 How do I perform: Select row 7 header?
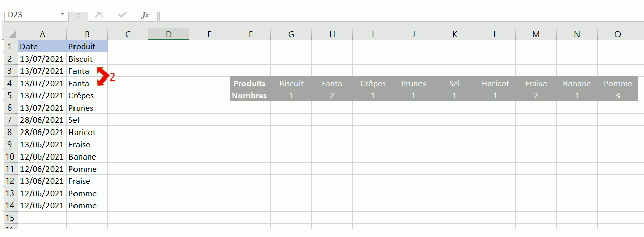pos(10,120)
